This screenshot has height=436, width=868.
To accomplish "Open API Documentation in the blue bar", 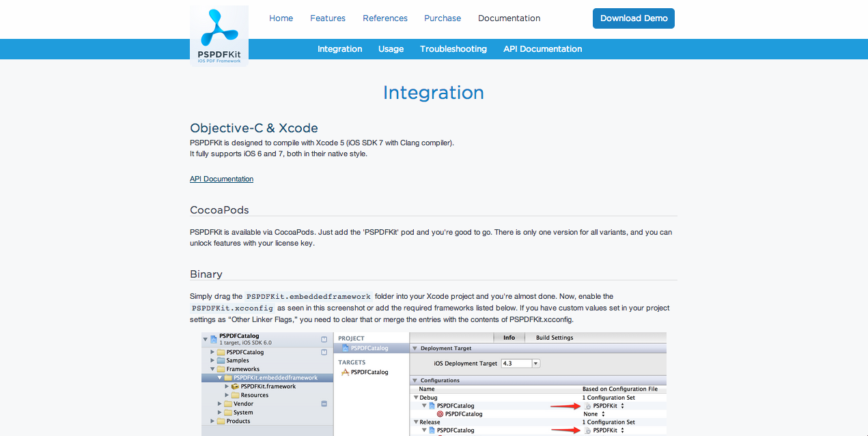I will click(543, 49).
